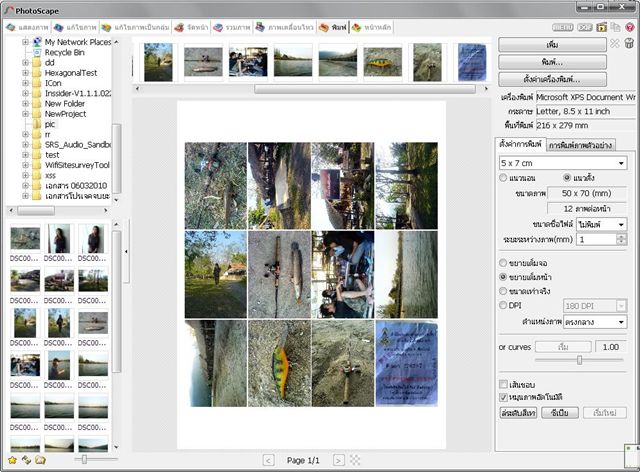Switch to the animated GIF tab

(x=284, y=27)
